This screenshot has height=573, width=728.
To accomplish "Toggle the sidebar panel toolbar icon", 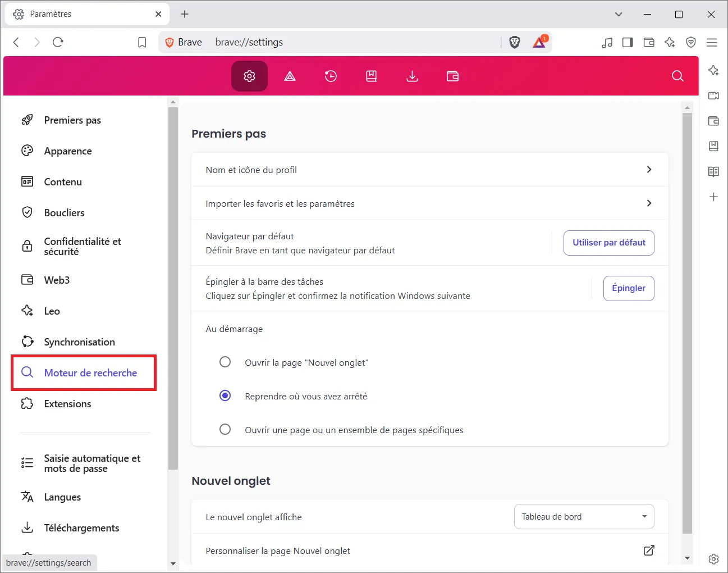I will tap(628, 42).
